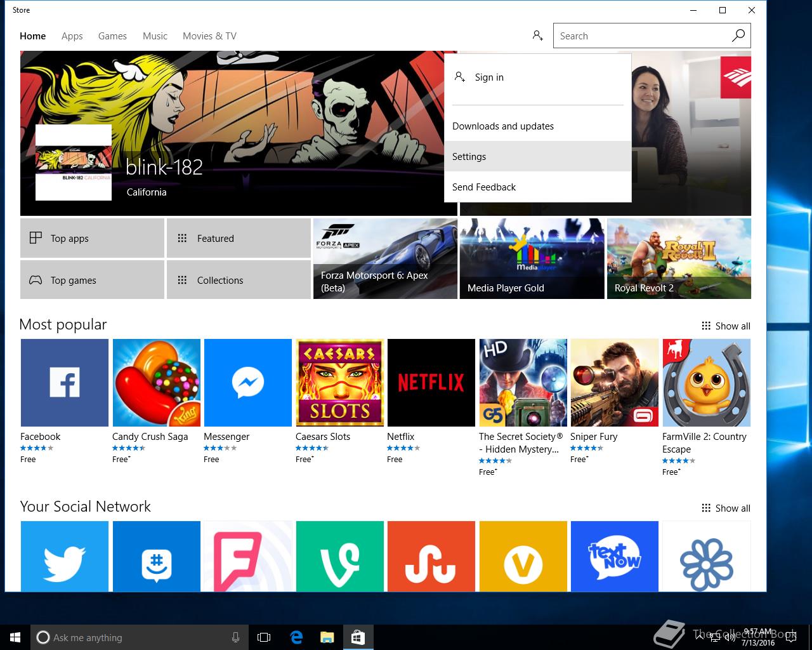Open Task View in the taskbar
The image size is (812, 650).
point(264,637)
